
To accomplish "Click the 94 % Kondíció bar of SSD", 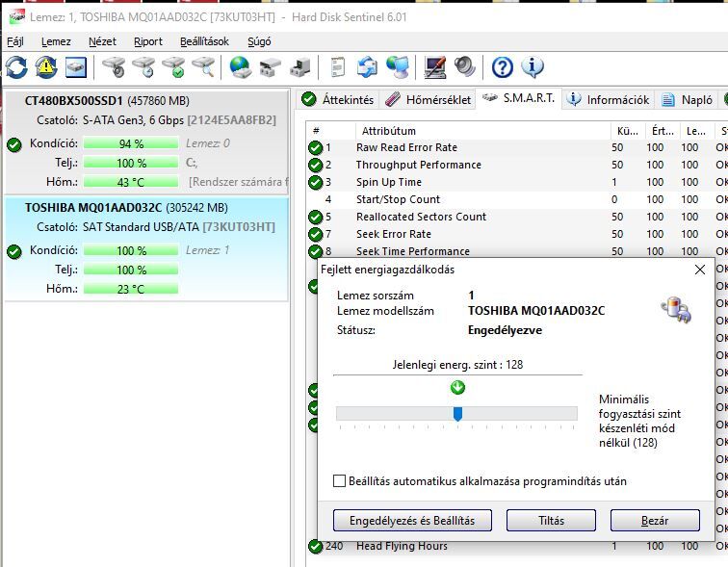I will tap(131, 143).
